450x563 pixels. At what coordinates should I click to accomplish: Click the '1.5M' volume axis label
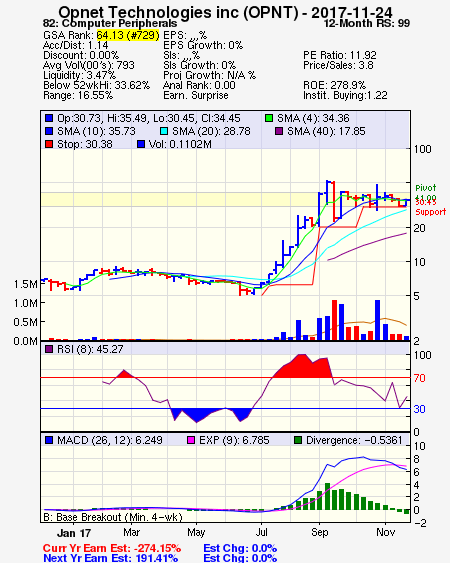(x=25, y=284)
